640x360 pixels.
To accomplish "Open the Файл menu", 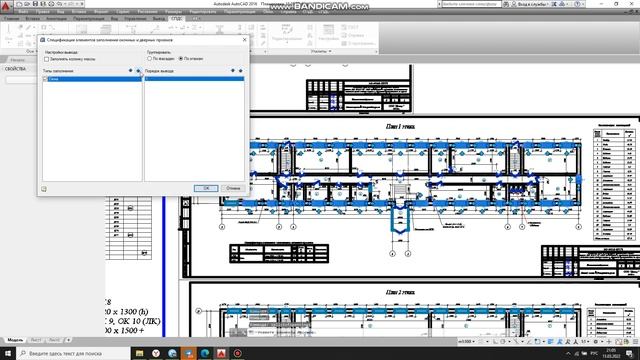I will pos(23,12).
